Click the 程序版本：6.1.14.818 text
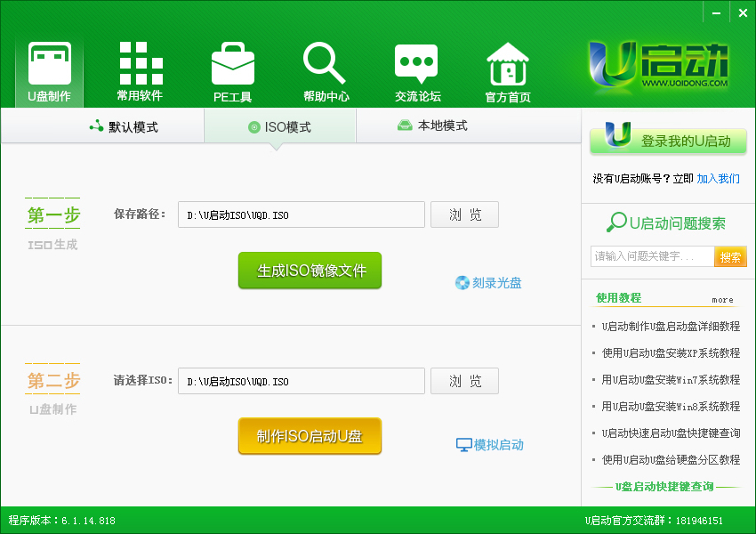Viewport: 756px width, 534px height. click(x=61, y=521)
